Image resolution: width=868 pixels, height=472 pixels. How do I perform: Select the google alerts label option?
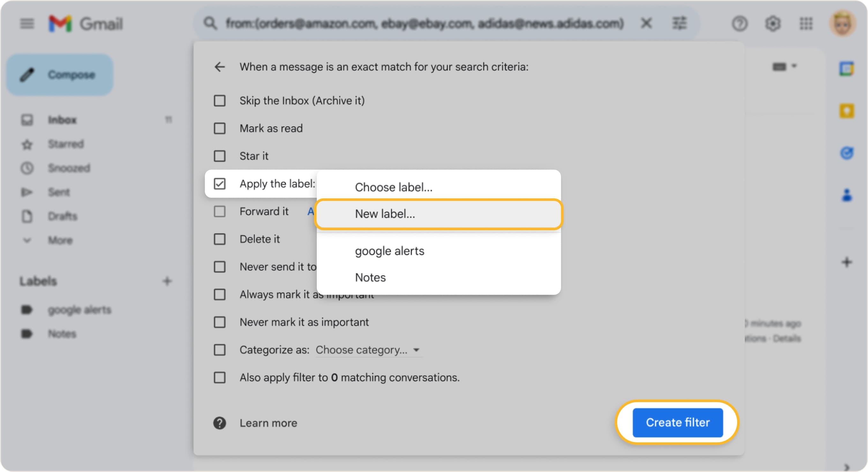[390, 251]
